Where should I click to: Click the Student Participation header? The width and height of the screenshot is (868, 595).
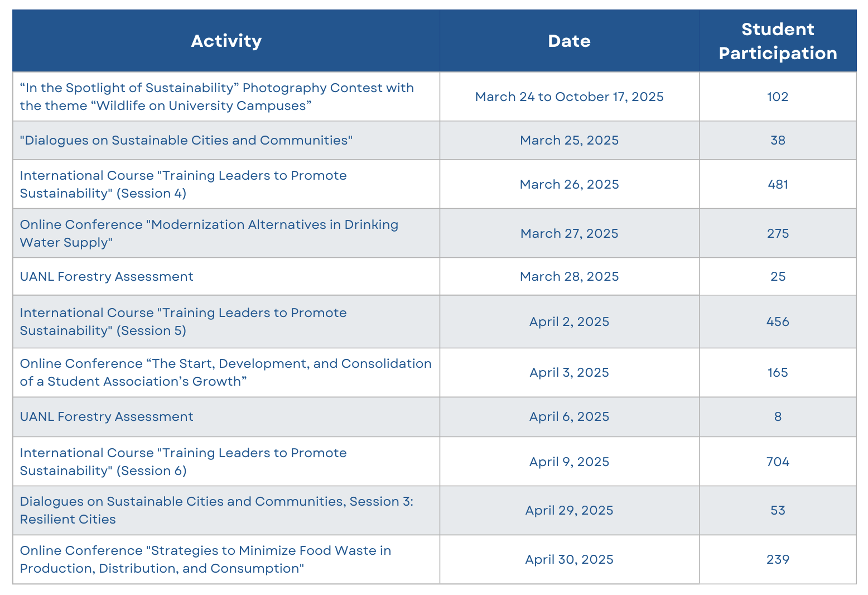(x=778, y=41)
